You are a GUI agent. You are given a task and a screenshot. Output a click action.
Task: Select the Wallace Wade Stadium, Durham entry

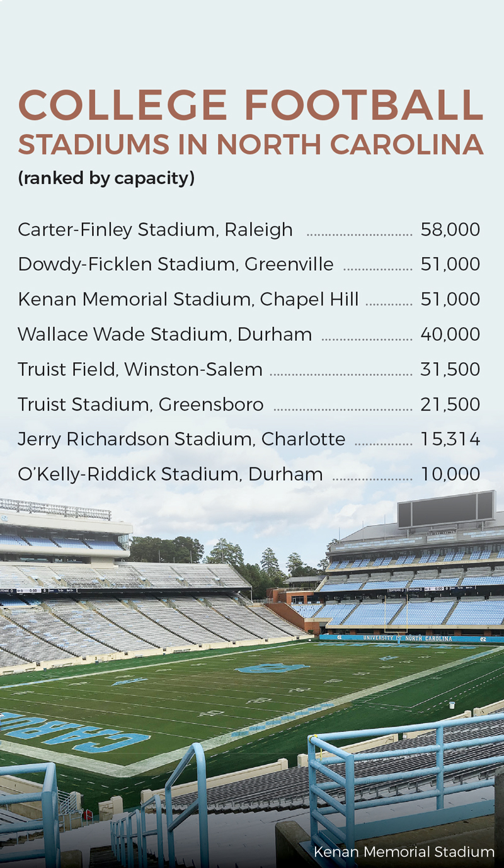click(249, 334)
